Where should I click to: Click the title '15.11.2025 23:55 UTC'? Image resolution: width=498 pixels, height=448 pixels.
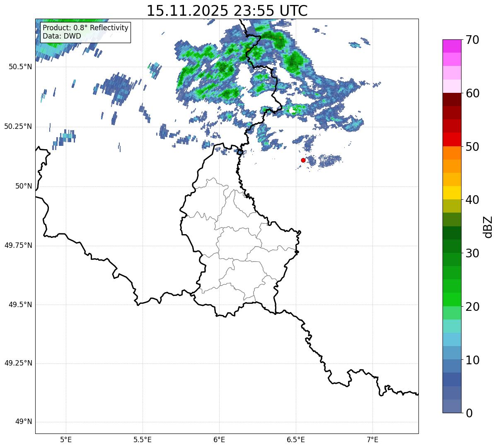tap(227, 11)
